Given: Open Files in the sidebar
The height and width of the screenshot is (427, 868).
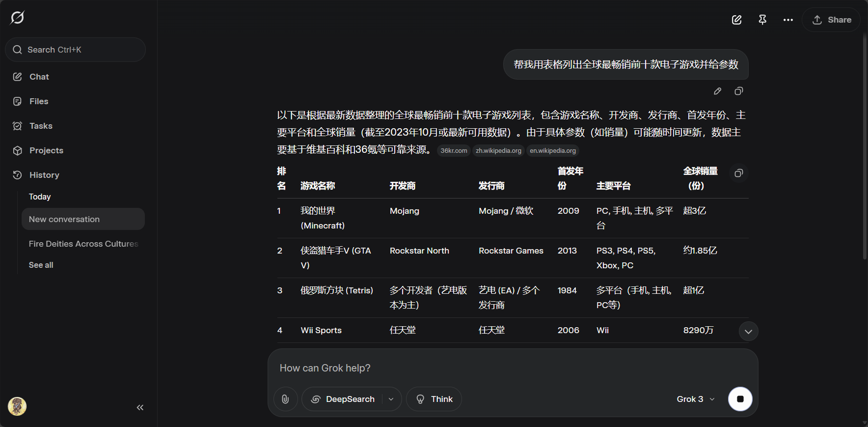Looking at the screenshot, I should (x=38, y=101).
